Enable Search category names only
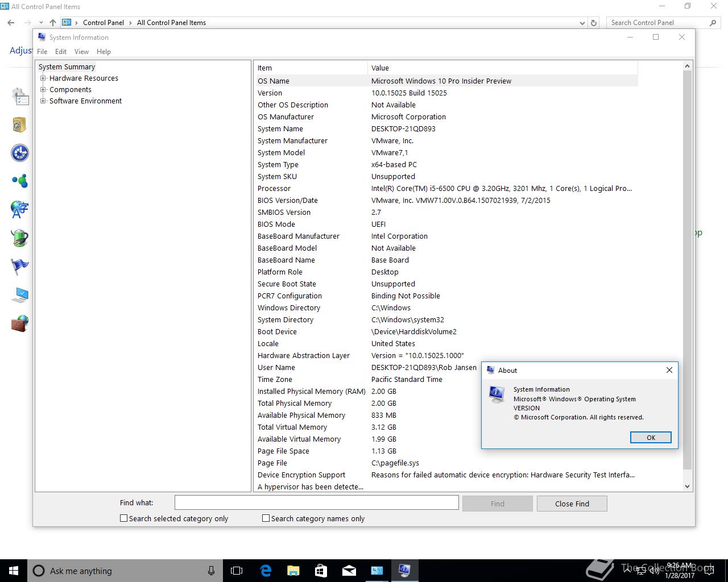 click(266, 518)
